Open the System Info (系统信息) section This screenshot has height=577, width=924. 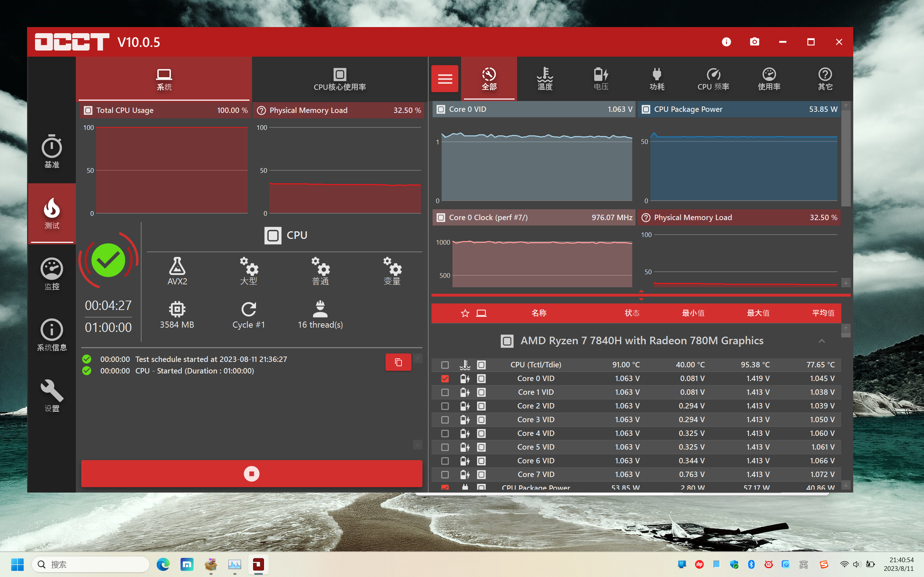(x=52, y=335)
